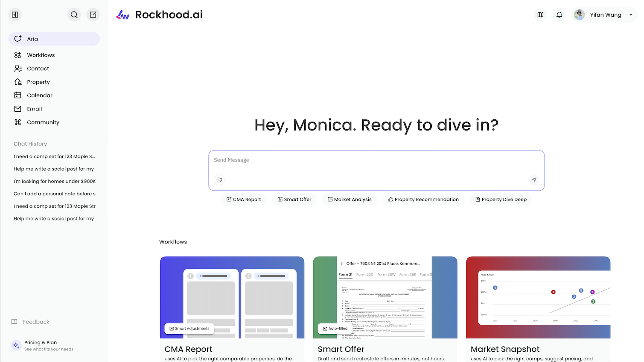Choose the CMA Report quick action
644x362 pixels.
pos(244,199)
